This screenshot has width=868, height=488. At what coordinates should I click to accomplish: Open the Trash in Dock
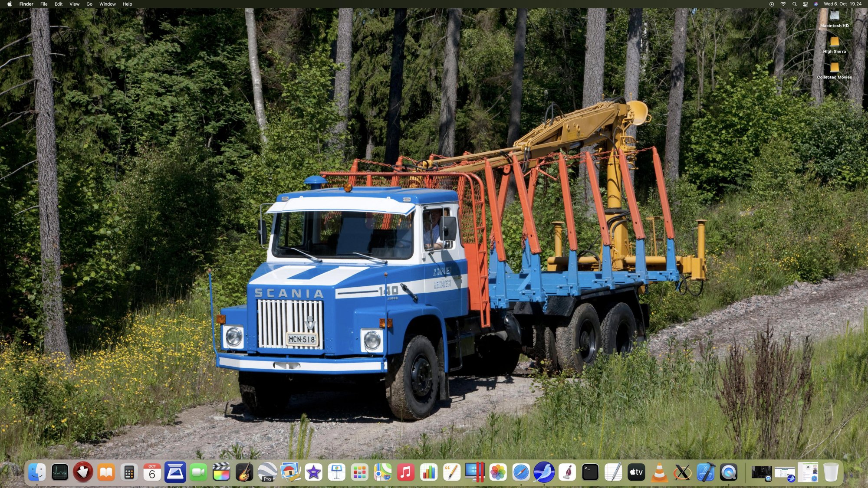(831, 472)
